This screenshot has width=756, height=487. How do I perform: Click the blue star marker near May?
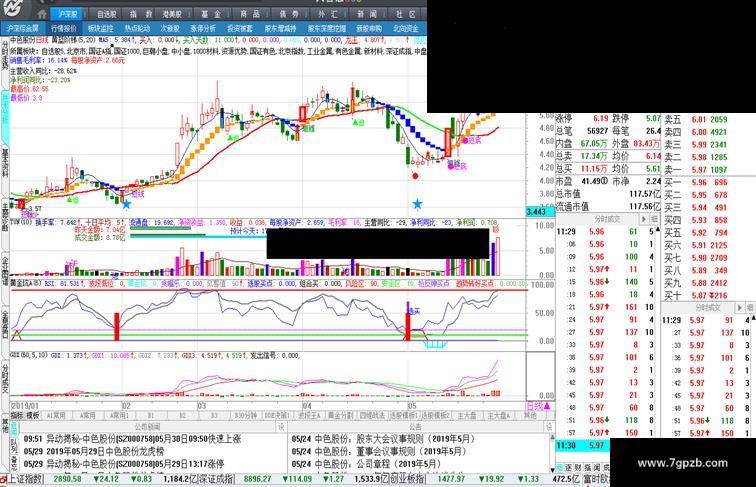coord(417,204)
